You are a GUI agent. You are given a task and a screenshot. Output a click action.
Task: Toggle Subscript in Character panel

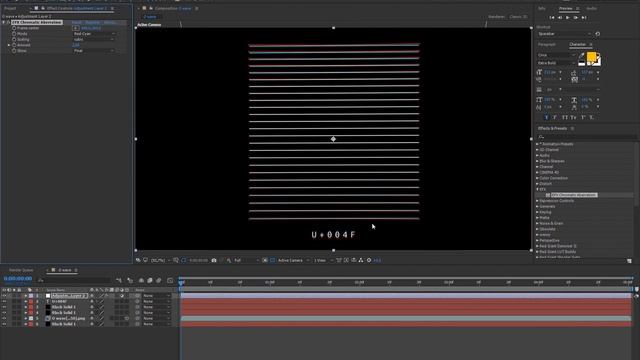click(591, 118)
